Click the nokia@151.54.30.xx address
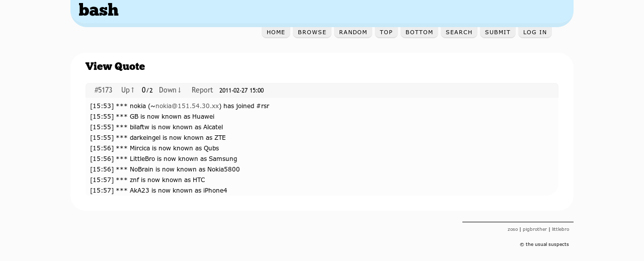This screenshot has width=644, height=261. 187,106
